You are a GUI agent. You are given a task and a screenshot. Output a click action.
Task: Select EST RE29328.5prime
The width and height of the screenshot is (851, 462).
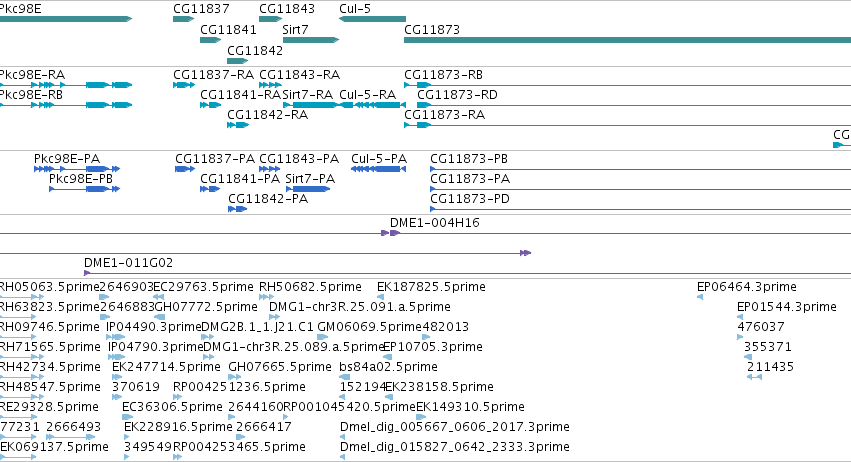click(49, 407)
